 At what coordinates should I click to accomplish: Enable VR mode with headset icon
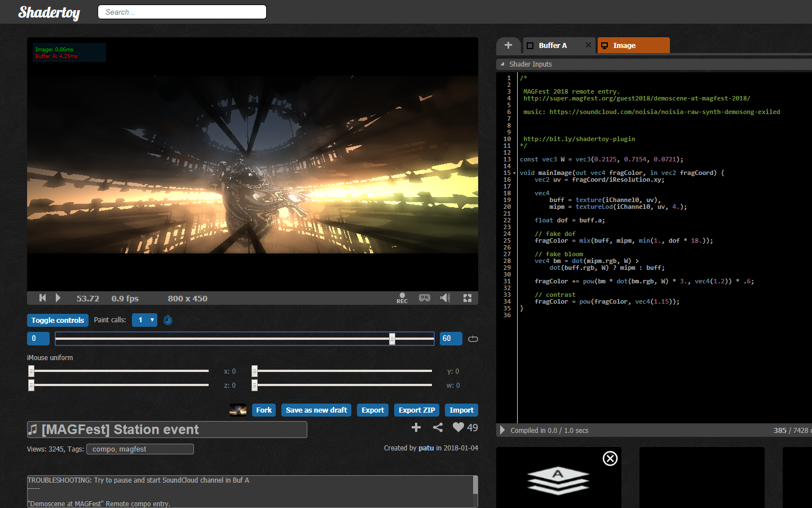(424, 298)
